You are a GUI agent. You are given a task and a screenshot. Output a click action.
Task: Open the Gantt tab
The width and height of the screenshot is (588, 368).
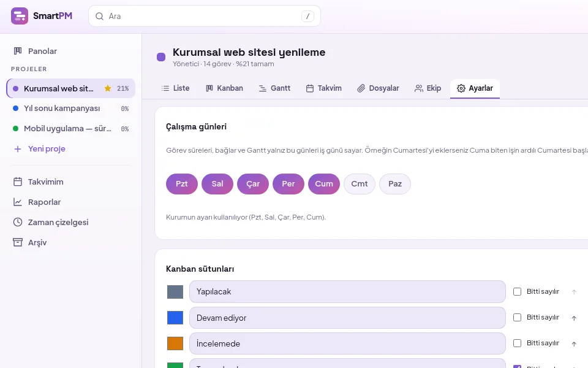click(275, 88)
